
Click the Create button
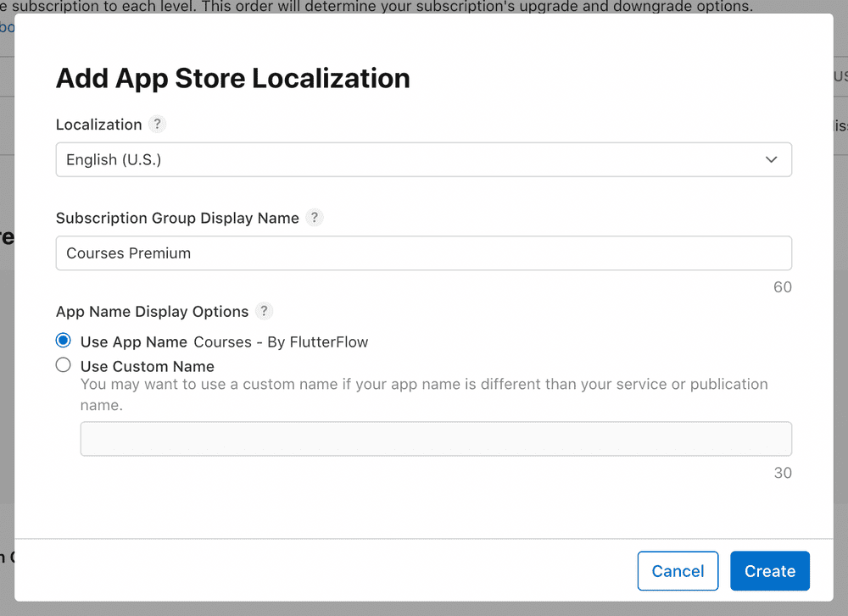click(x=769, y=571)
